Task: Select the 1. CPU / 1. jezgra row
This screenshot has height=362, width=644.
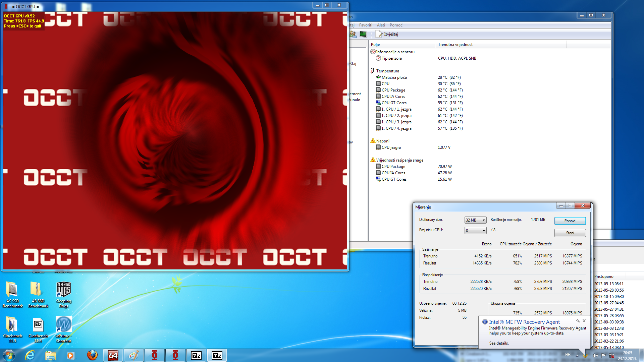Action: coord(490,109)
